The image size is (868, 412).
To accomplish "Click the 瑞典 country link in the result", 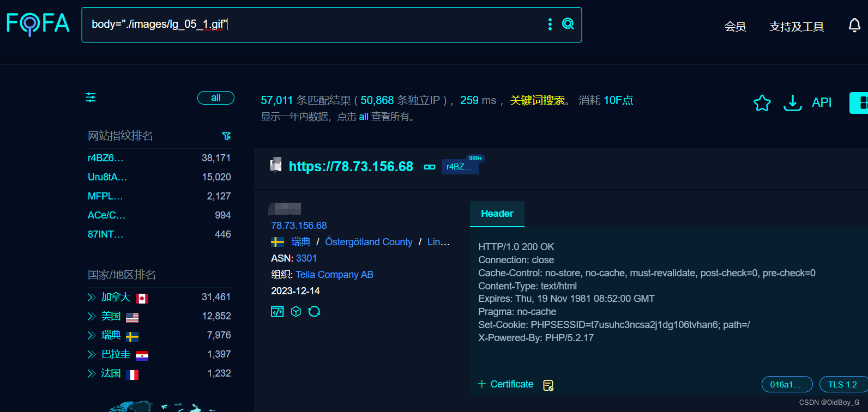I will (300, 242).
